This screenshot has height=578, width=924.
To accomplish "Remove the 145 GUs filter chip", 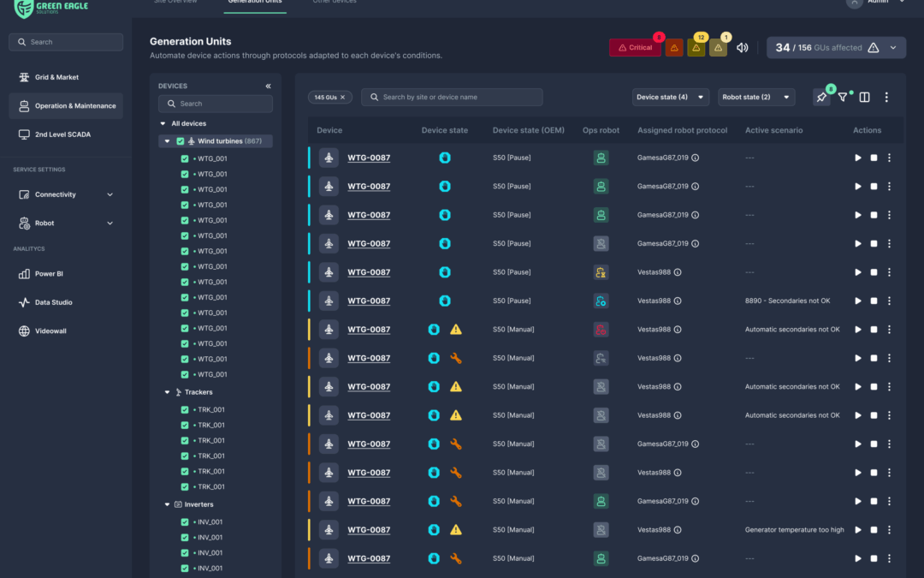I will click(x=342, y=98).
